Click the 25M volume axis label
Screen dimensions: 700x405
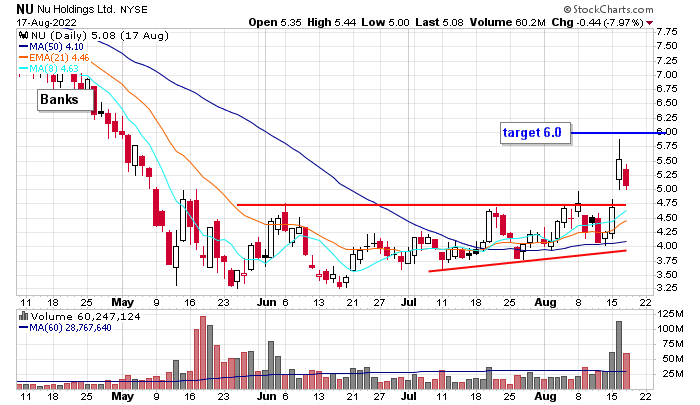coord(673,373)
